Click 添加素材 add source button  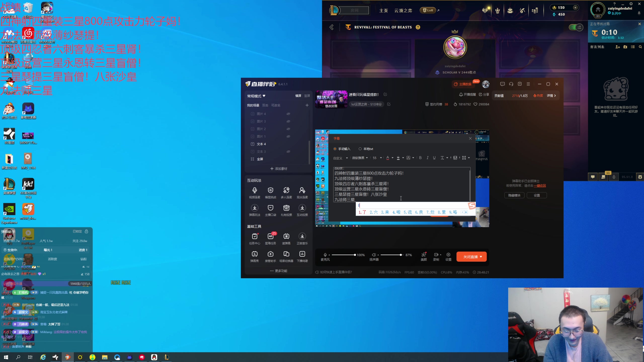(x=278, y=168)
